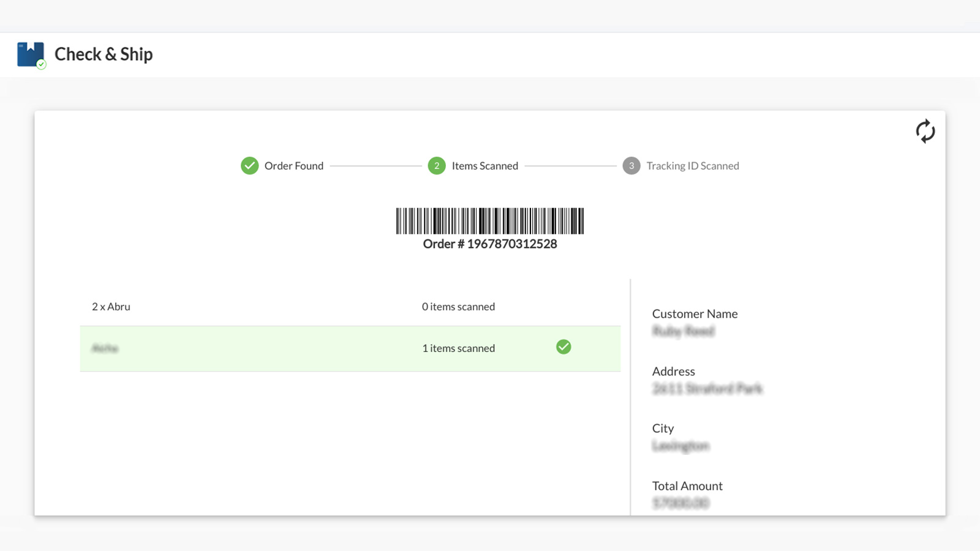This screenshot has width=980, height=551.
Task: Click the step 2 circle icon
Action: (437, 166)
